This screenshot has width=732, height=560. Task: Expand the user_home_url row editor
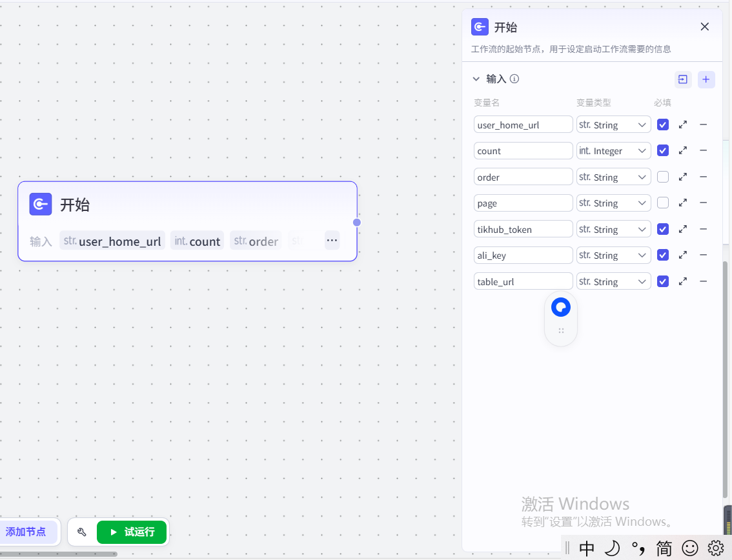(x=683, y=125)
